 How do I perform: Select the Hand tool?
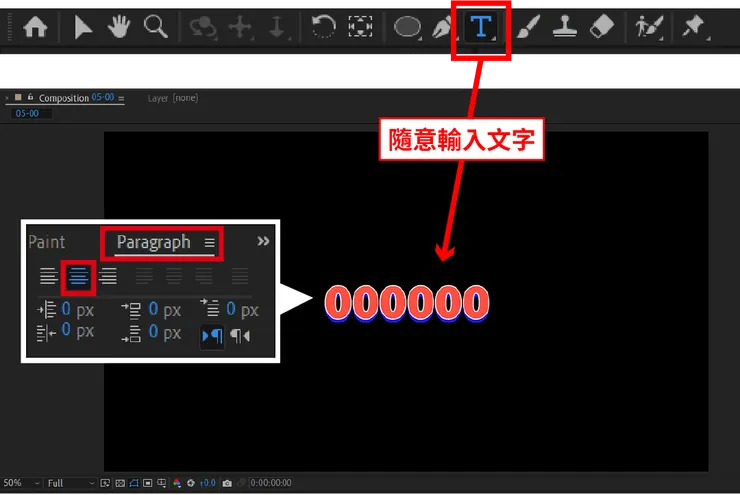[x=119, y=26]
